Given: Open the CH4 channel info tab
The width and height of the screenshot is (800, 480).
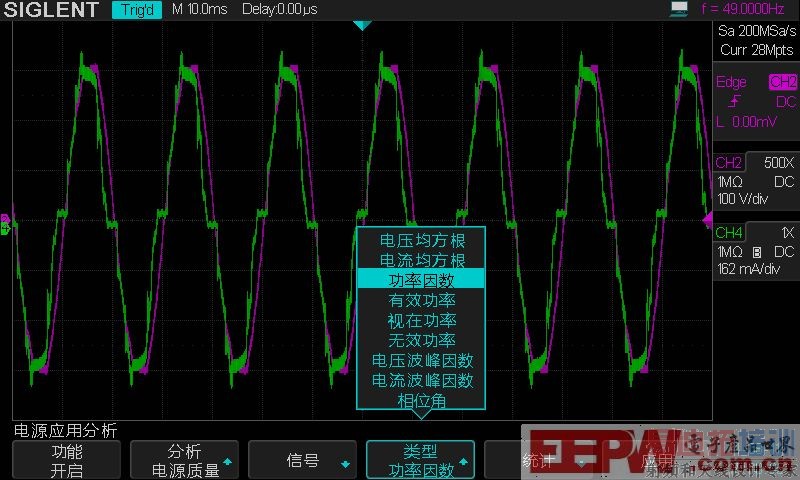Looking at the screenshot, I should coord(729,233).
